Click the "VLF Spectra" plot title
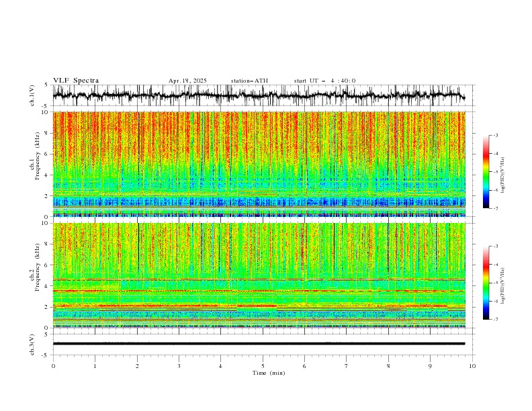This screenshot has width=532, height=411. 76,81
